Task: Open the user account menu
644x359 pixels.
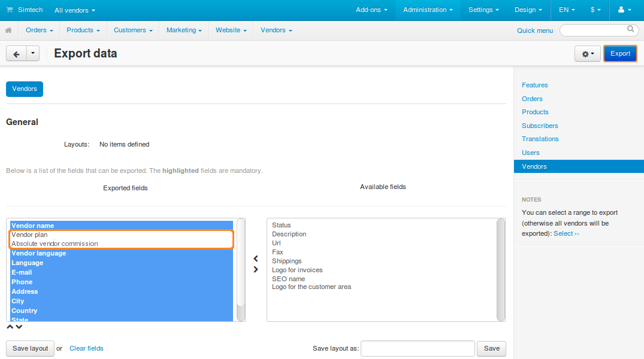Action: [x=624, y=10]
